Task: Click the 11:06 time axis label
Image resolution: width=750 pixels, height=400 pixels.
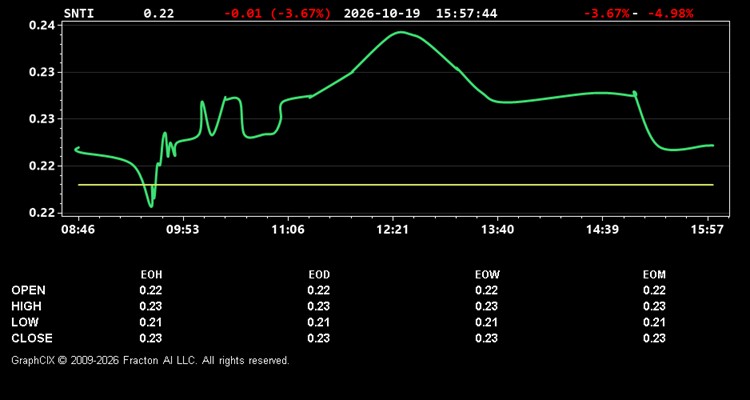Action: (287, 230)
